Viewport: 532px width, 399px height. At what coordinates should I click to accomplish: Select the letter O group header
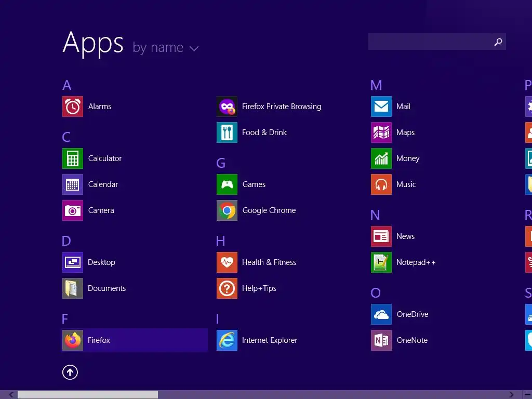click(376, 293)
